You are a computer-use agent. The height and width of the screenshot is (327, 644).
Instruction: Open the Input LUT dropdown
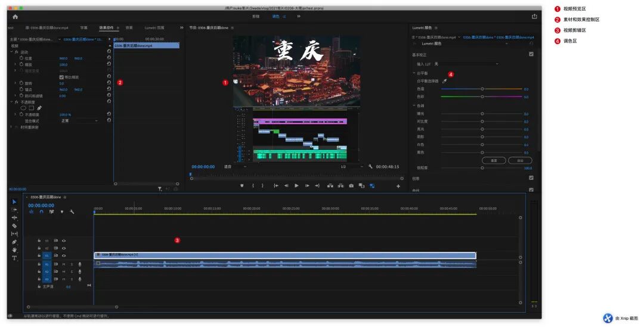[x=466, y=64]
